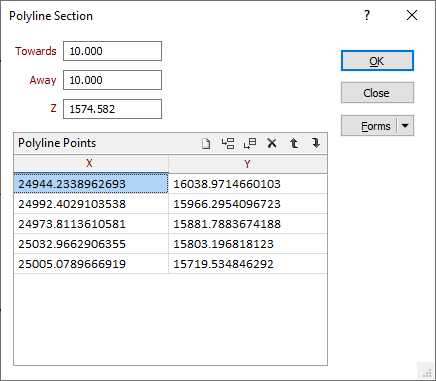
Task: Select the X column header
Action: [91, 164]
